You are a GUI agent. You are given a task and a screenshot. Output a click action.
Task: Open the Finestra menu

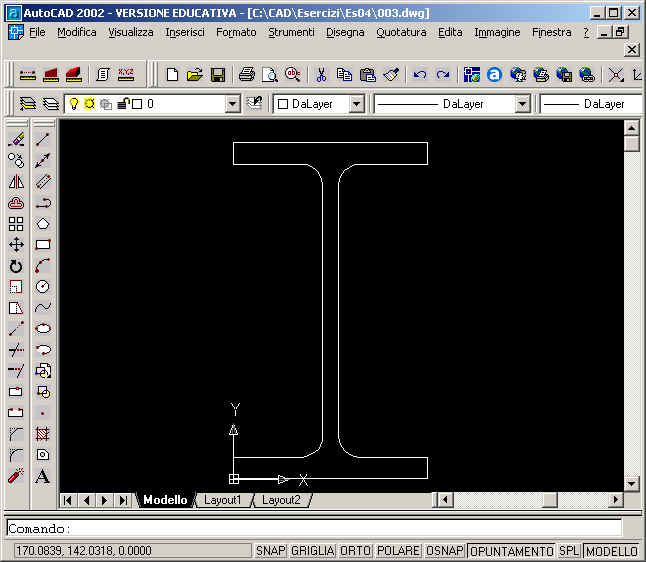click(x=551, y=32)
